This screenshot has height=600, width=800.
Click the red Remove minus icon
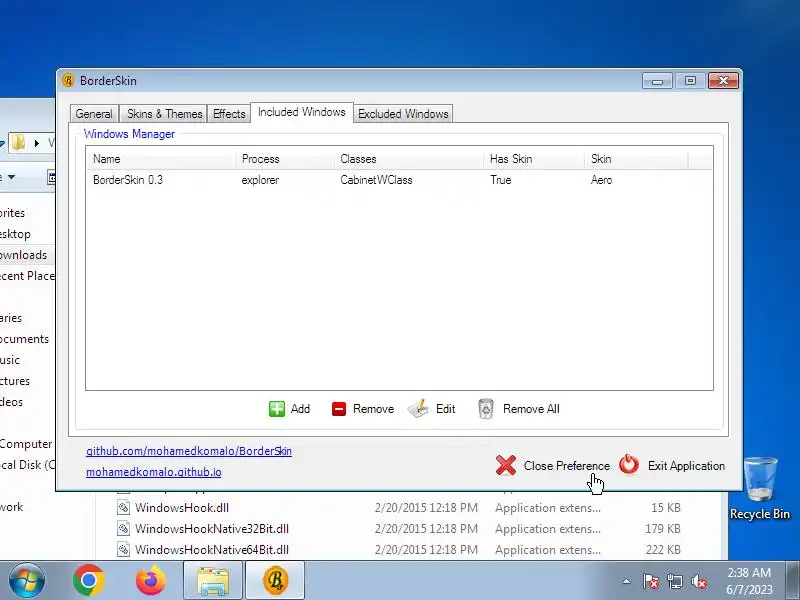tap(339, 409)
